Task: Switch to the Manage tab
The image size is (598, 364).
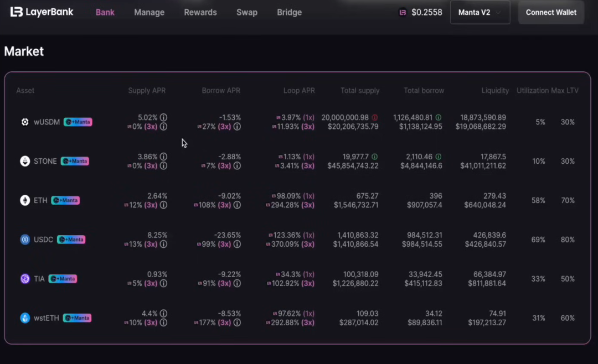Action: click(149, 12)
